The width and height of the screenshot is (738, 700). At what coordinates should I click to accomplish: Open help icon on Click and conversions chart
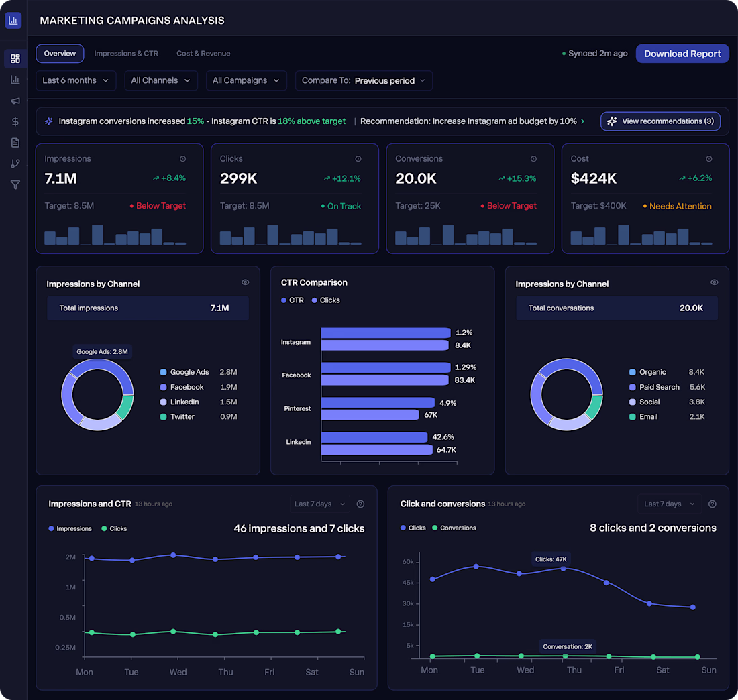tap(713, 504)
